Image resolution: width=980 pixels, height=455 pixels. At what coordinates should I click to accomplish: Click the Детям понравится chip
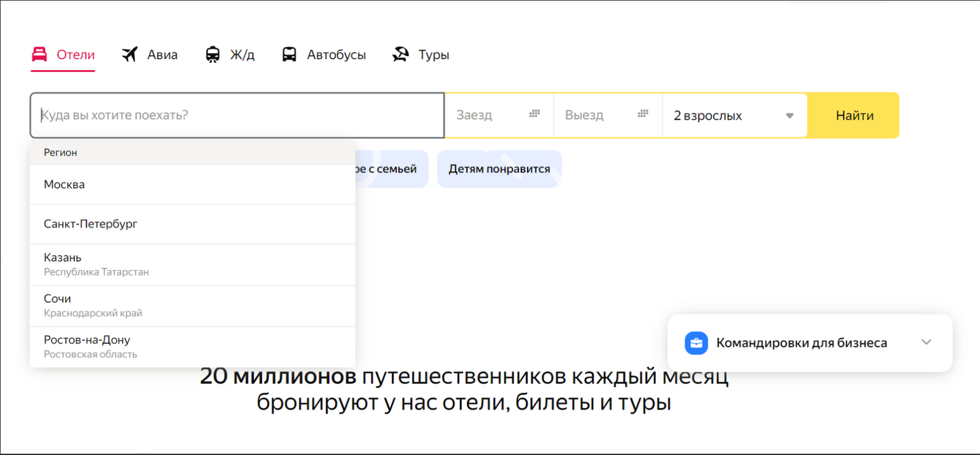[x=499, y=169]
